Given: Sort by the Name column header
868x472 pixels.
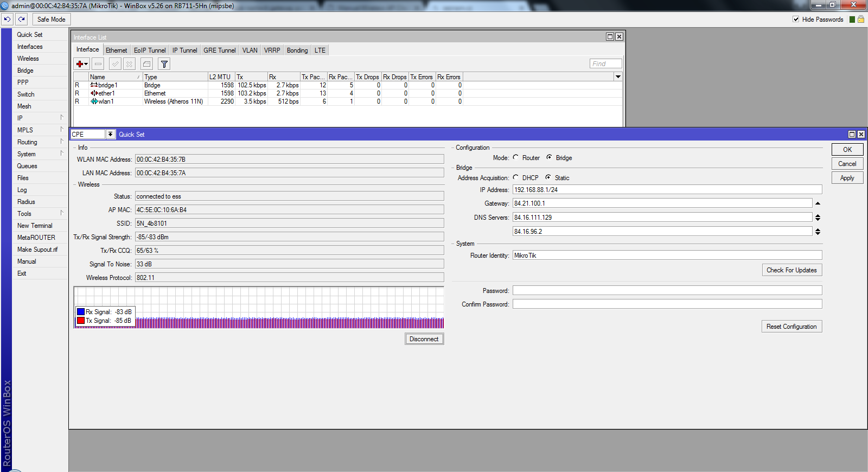Looking at the screenshot, I should click(x=115, y=77).
